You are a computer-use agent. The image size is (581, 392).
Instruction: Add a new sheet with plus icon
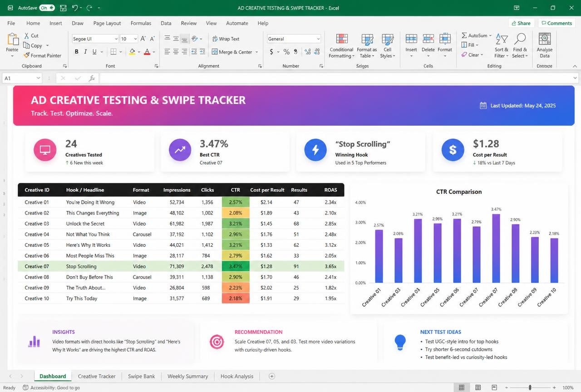272,376
